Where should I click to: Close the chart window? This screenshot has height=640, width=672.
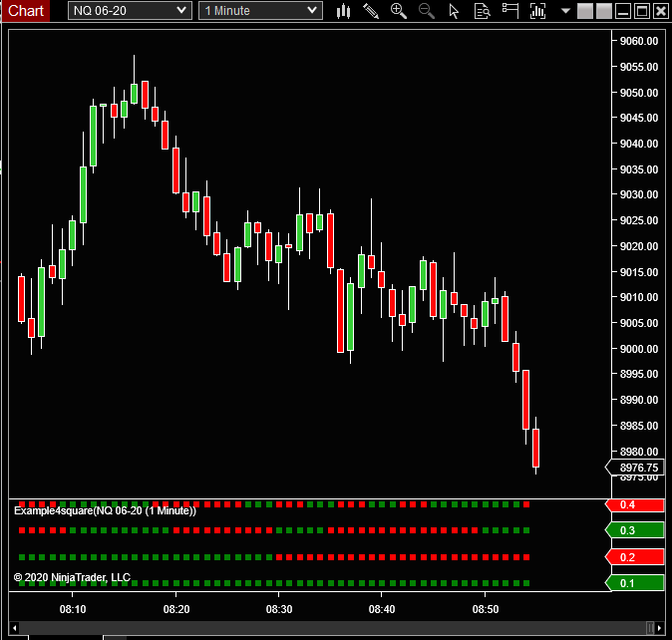coord(661,11)
